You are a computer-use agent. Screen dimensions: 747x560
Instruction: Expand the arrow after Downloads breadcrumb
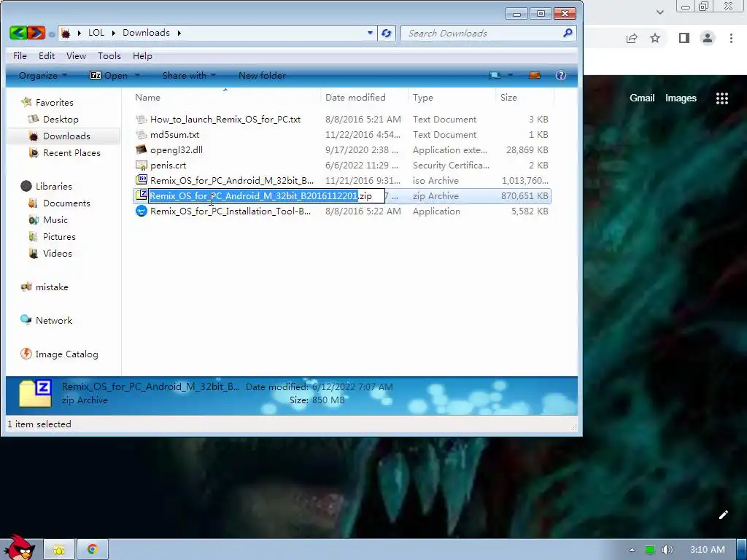click(x=179, y=33)
